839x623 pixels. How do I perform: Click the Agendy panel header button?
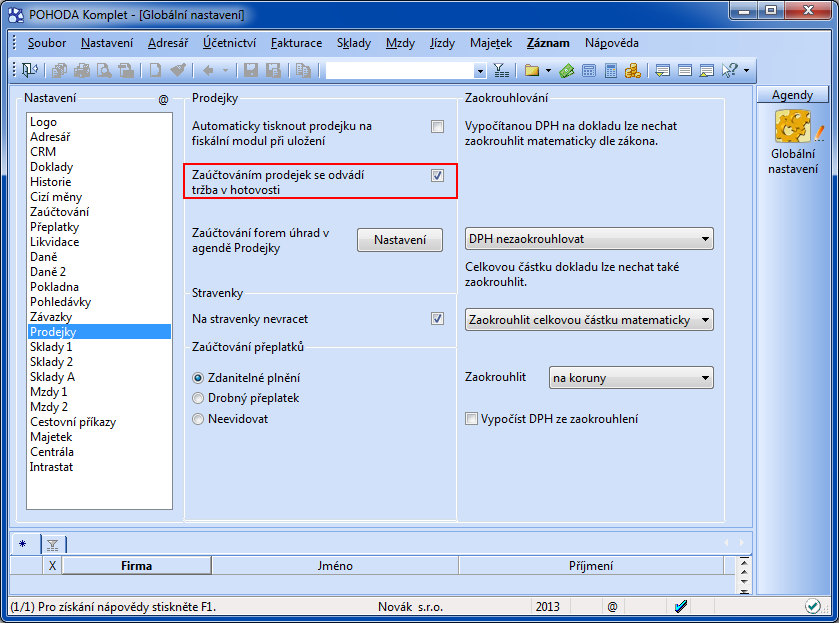point(792,95)
